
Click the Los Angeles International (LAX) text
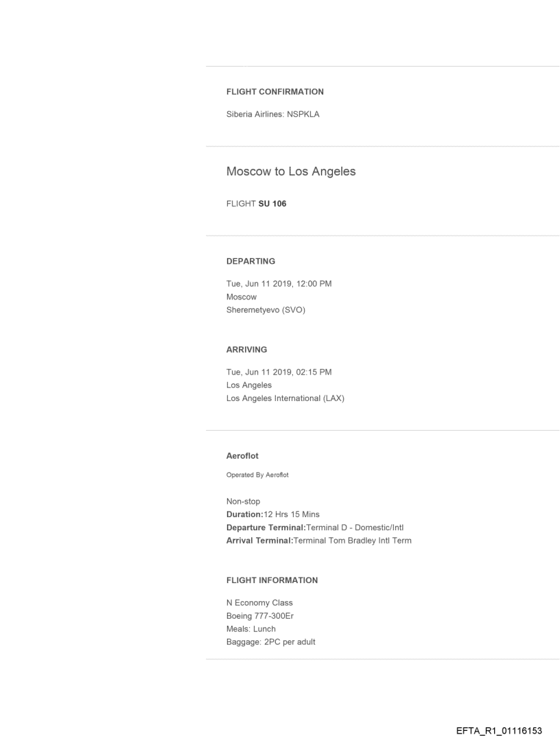click(x=285, y=398)
